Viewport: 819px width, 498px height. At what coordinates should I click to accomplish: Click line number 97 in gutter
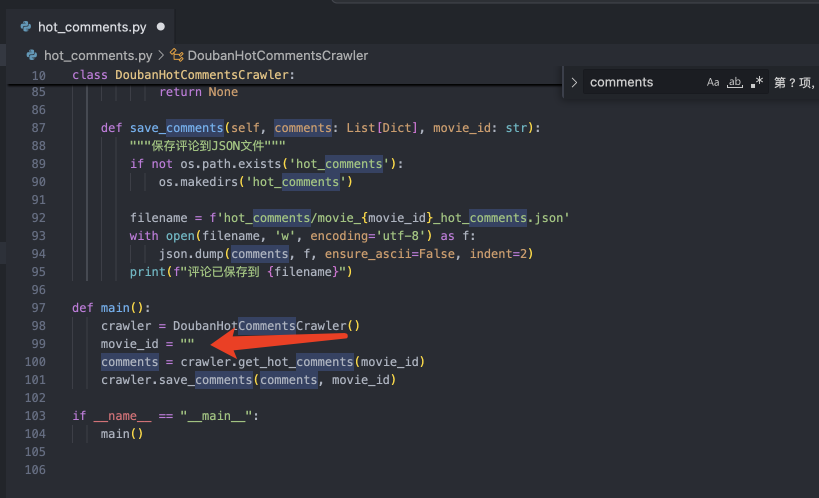point(36,307)
